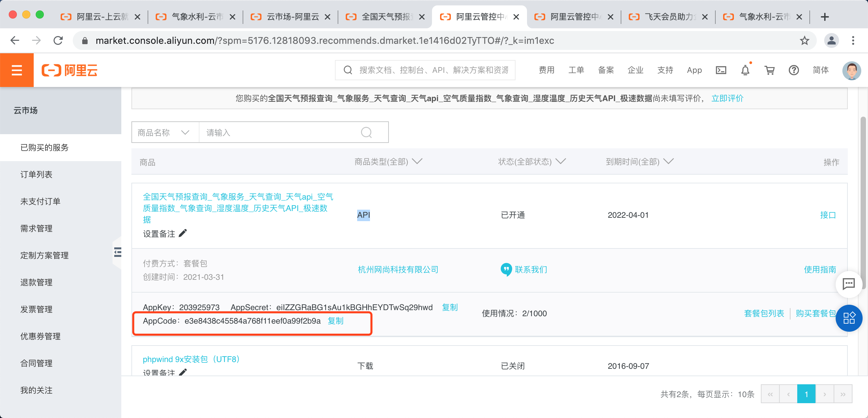Click the notification bell icon
Image resolution: width=868 pixels, height=418 pixels.
[745, 70]
